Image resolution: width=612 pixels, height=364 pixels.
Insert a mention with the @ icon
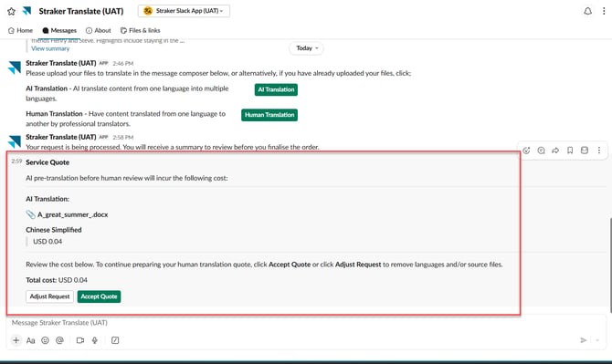pos(59,340)
